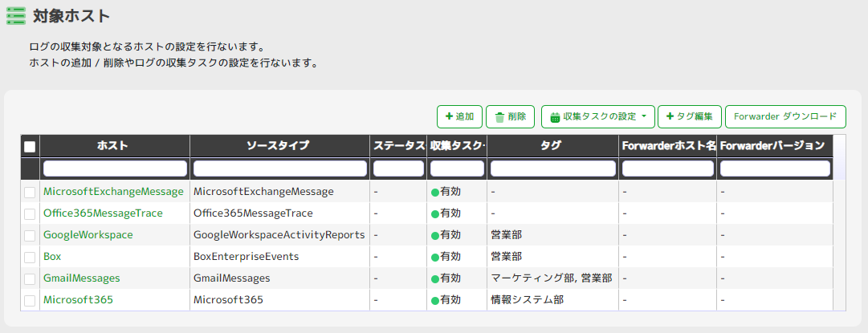Sort by the タグ column header
This screenshot has width=868, height=333.
pos(553,146)
